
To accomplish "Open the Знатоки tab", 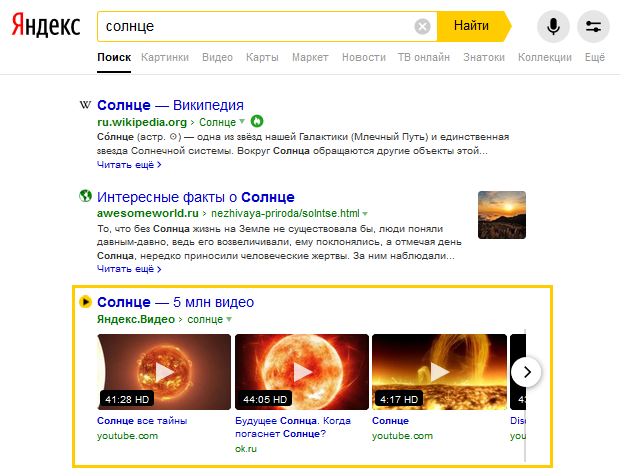I will click(x=484, y=57).
